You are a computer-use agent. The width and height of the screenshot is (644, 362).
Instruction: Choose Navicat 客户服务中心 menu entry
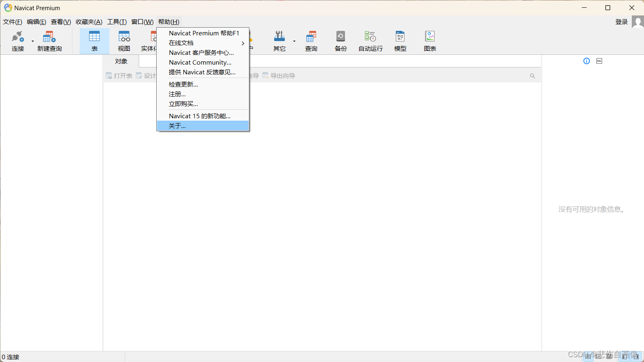(203, 53)
